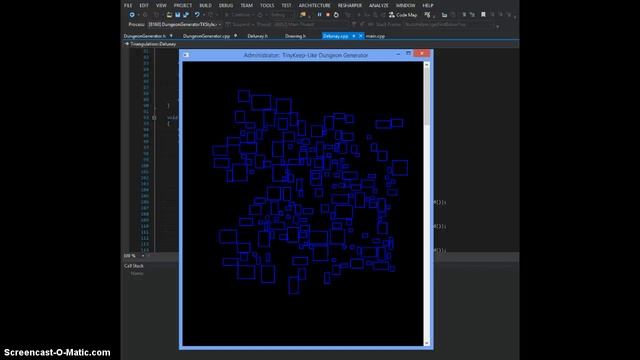Stop debugging with the red stop icon
This screenshot has width=640, height=360.
tap(328, 15)
